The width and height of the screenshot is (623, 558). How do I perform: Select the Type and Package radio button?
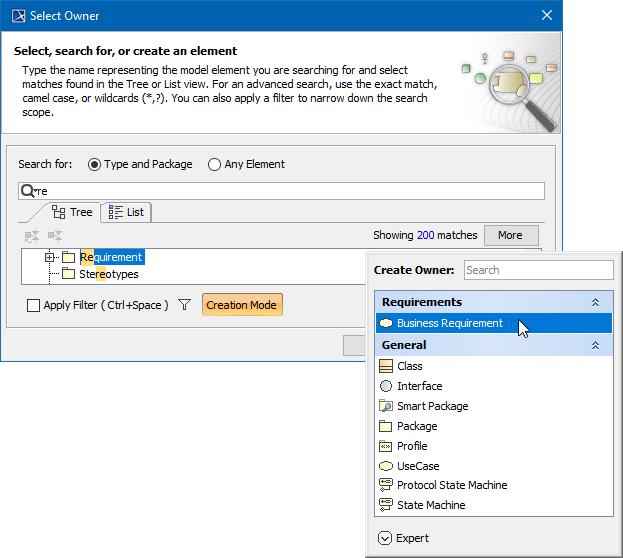click(x=94, y=164)
